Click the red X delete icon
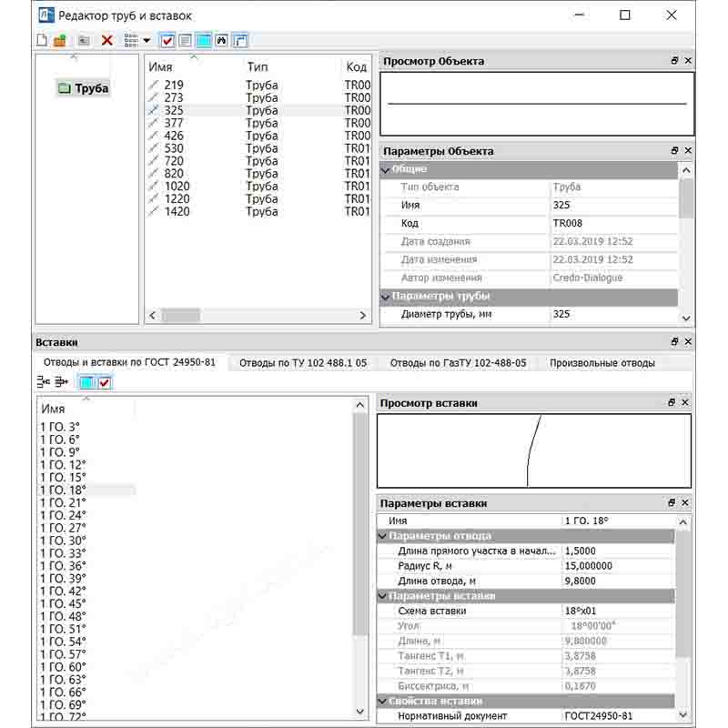 tap(107, 40)
